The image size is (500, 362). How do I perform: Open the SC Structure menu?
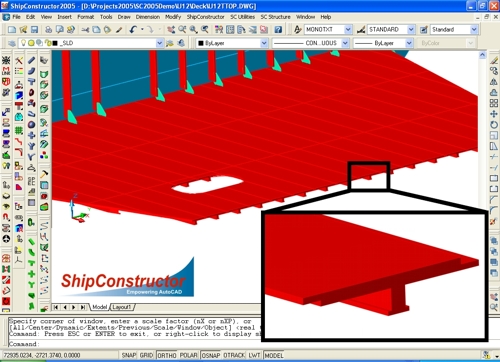pyautogui.click(x=275, y=17)
